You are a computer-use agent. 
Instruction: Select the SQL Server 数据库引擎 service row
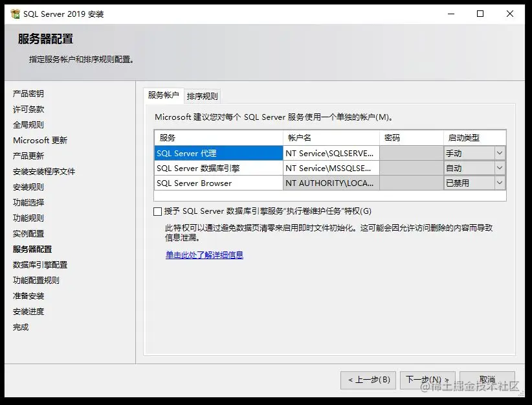coord(218,168)
